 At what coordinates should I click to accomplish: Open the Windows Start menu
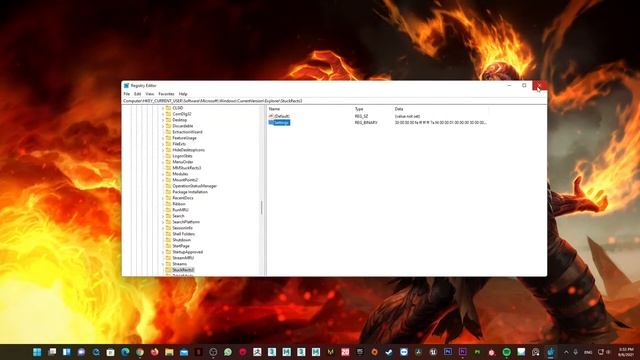click(x=37, y=352)
